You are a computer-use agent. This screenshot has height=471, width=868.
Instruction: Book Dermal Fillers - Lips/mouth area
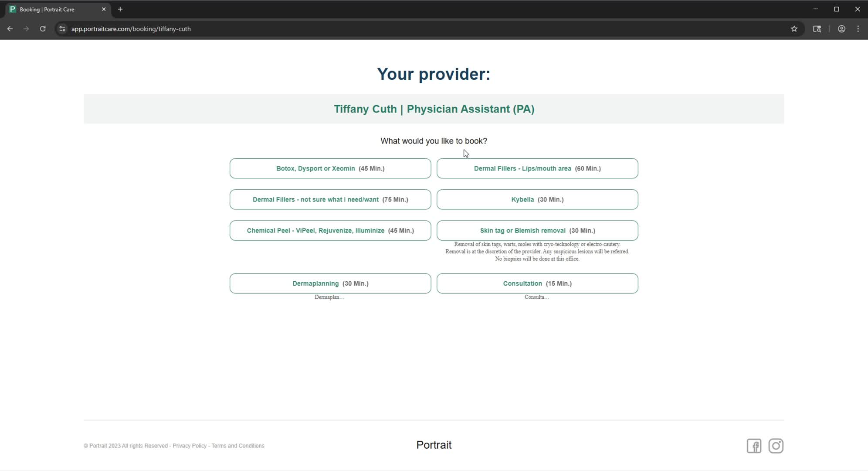(537, 168)
